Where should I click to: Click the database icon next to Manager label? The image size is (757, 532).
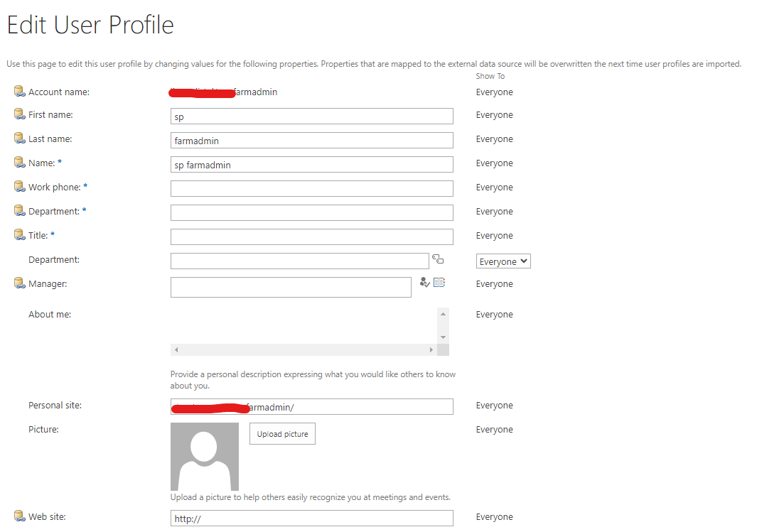coord(18,282)
